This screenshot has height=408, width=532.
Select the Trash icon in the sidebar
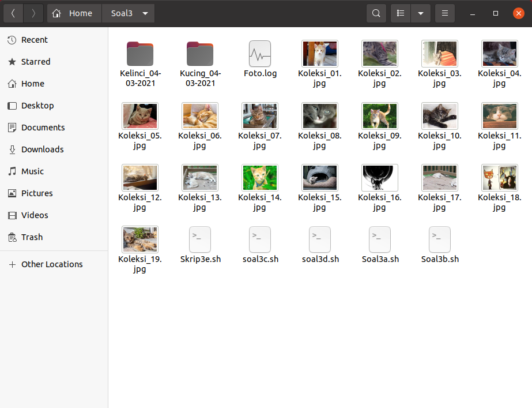coord(32,237)
